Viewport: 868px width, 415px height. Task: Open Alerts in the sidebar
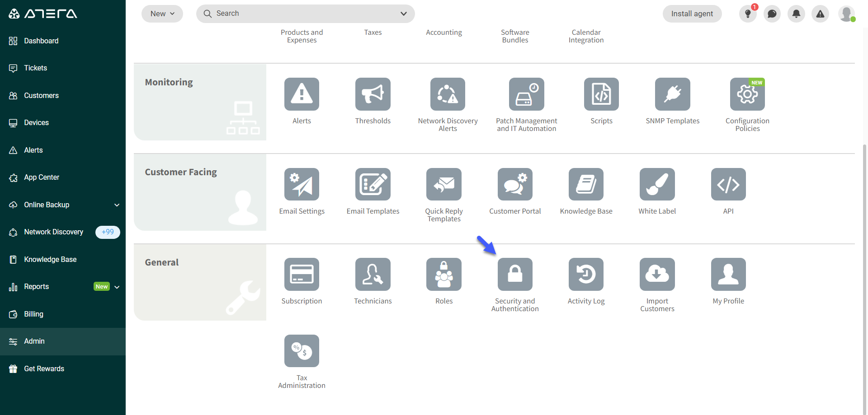pyautogui.click(x=63, y=150)
